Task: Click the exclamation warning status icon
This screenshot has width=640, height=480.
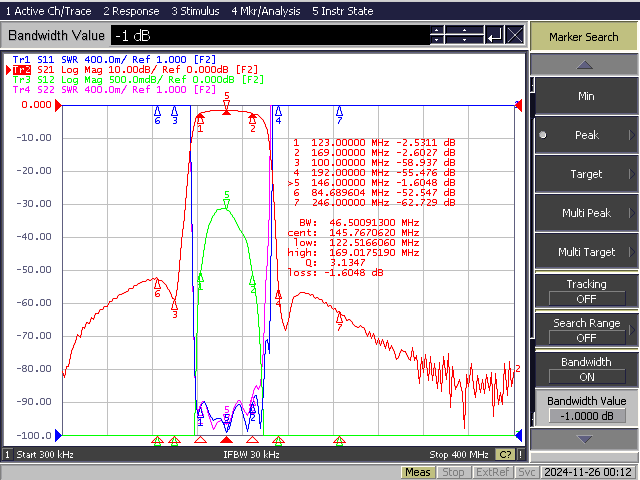Action: [520, 454]
